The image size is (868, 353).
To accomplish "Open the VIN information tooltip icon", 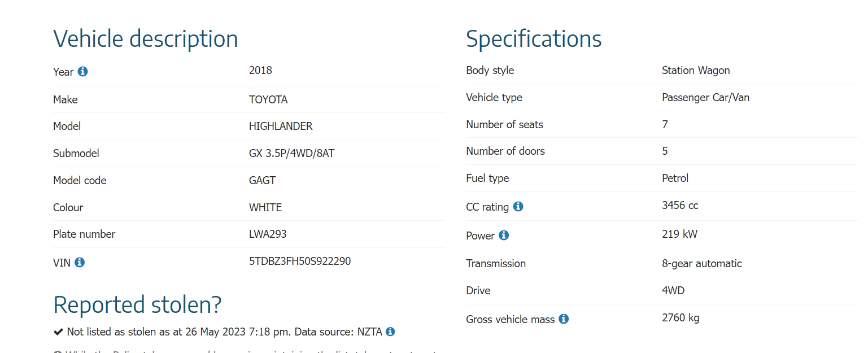I will pyautogui.click(x=80, y=262).
